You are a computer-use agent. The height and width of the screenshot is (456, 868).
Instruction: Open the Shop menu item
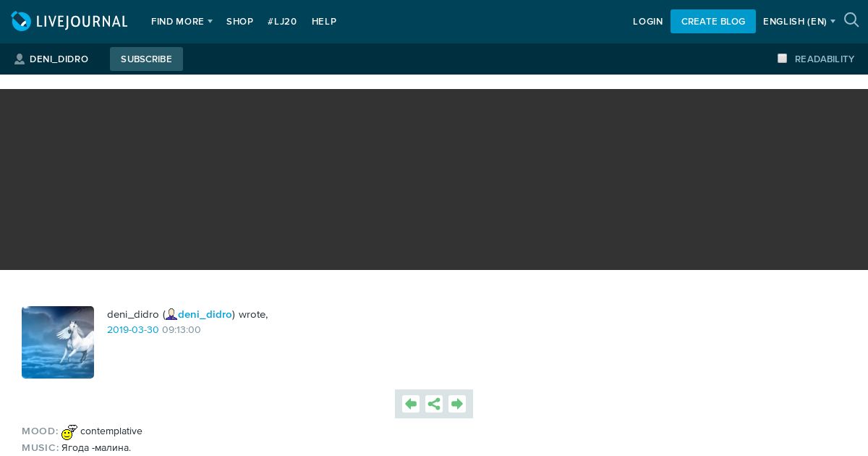tap(239, 22)
